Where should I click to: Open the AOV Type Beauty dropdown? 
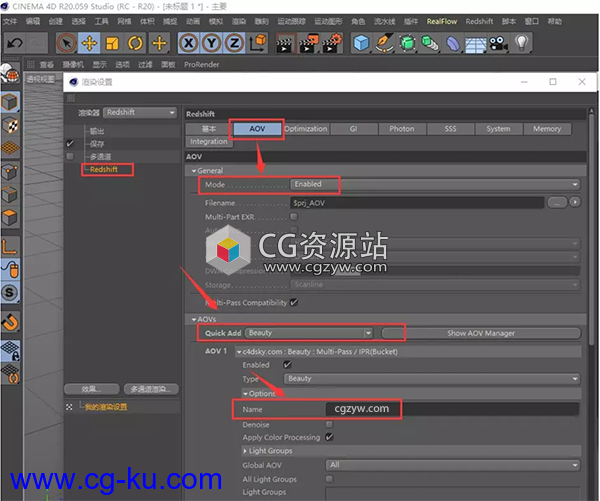[432, 379]
